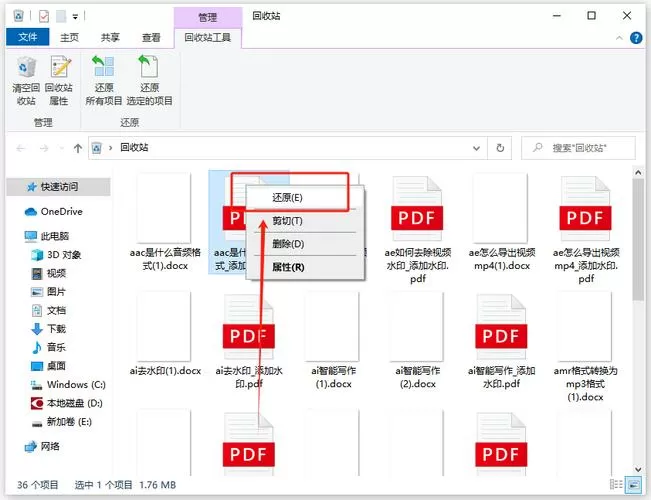The width and height of the screenshot is (651, 500).
Task: Open the 共享 ribbon tab
Action: click(x=110, y=37)
